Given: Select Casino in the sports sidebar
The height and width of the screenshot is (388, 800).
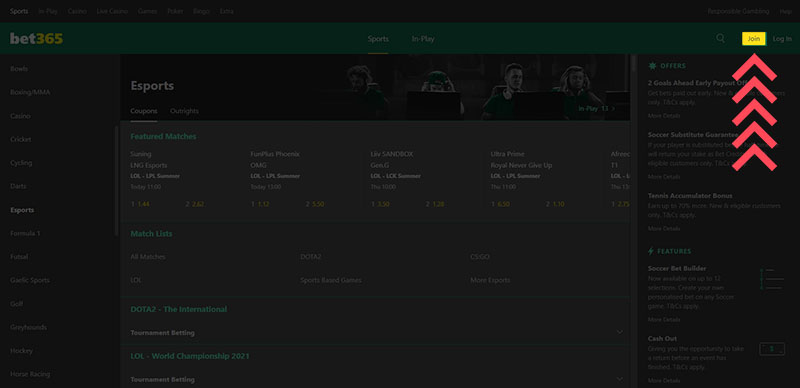Looking at the screenshot, I should coord(20,116).
